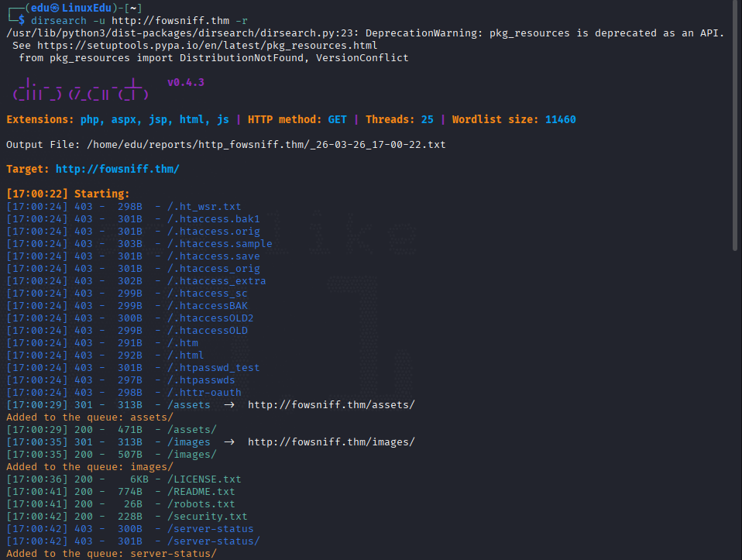The image size is (742, 560).
Task: Click the Output File path text
Action: pyautogui.click(x=266, y=144)
